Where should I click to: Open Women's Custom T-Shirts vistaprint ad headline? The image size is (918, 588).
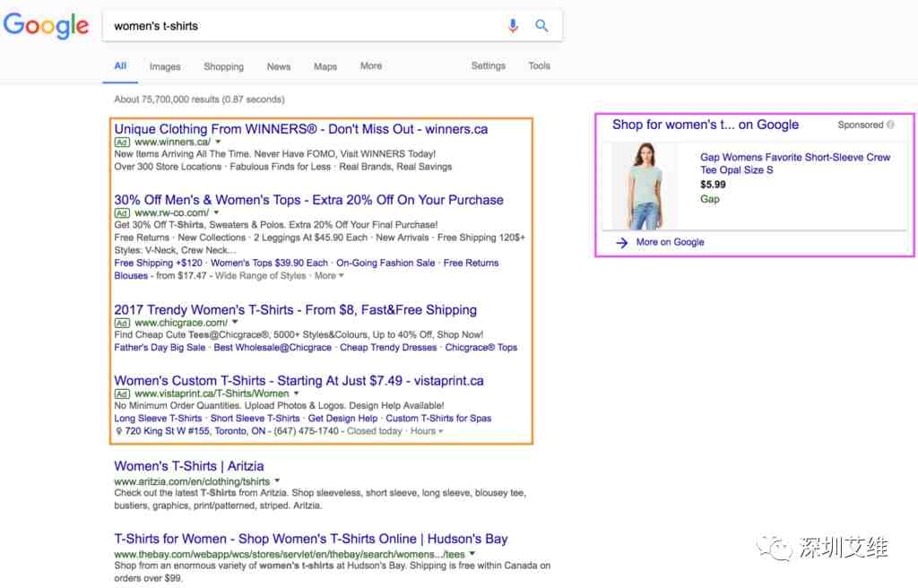(x=299, y=381)
